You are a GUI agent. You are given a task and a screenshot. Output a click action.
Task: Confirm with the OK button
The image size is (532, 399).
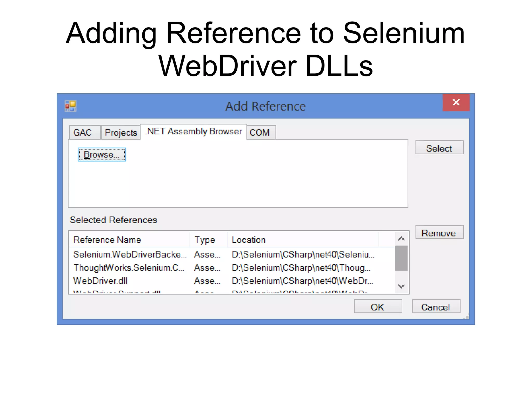point(378,306)
